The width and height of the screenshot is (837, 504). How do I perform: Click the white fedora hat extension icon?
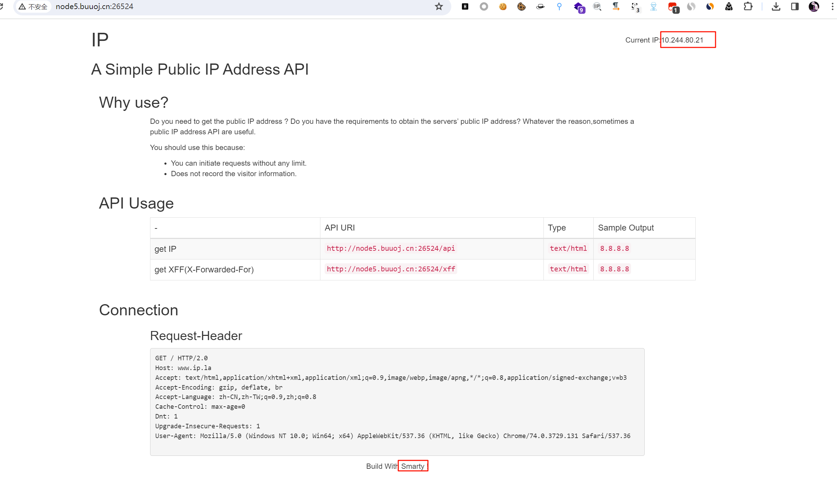540,7
